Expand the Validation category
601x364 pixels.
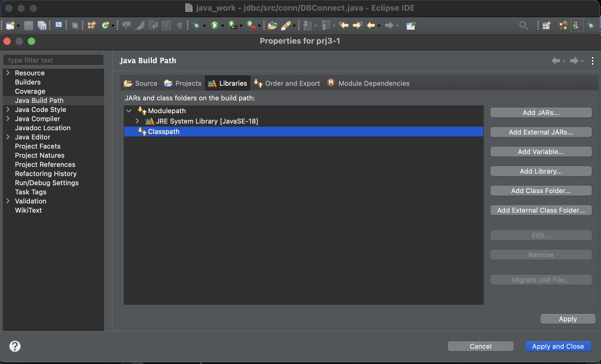pos(8,201)
